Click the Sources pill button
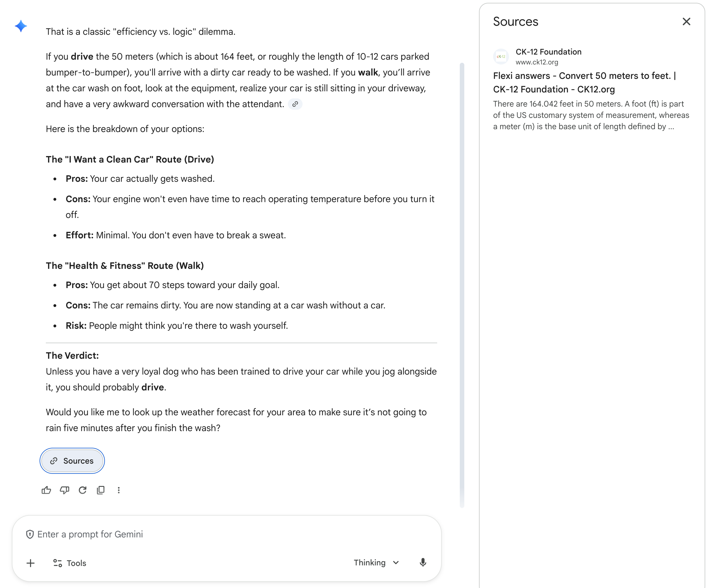 click(72, 461)
